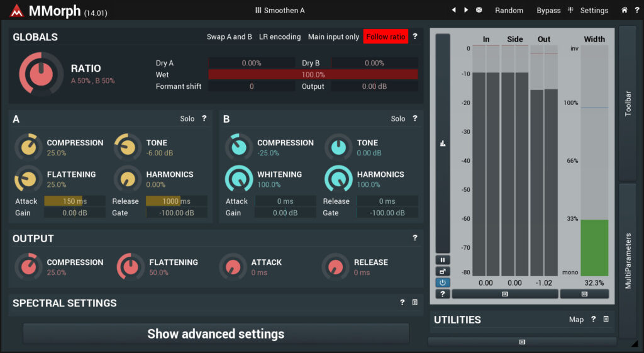This screenshot has width=644, height=353.
Task: Click the home icon in top bar
Action: pyautogui.click(x=625, y=10)
